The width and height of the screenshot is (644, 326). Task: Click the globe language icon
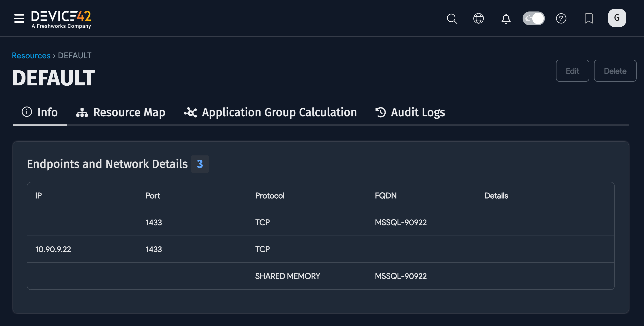(479, 19)
